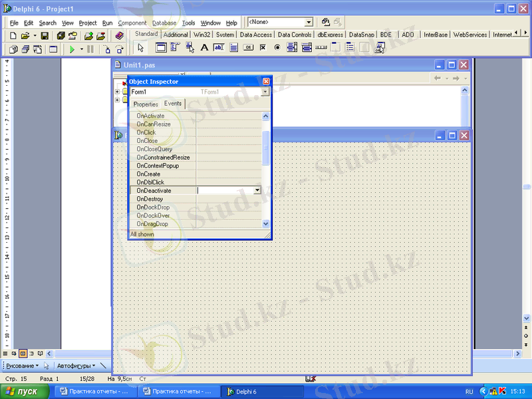Select the ListBox component icon
Image resolution: width=532 pixels, height=399 pixels.
coord(292,48)
